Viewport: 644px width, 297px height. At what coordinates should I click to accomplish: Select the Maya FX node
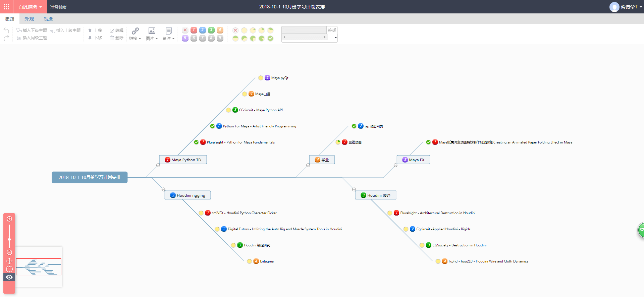[x=413, y=160]
